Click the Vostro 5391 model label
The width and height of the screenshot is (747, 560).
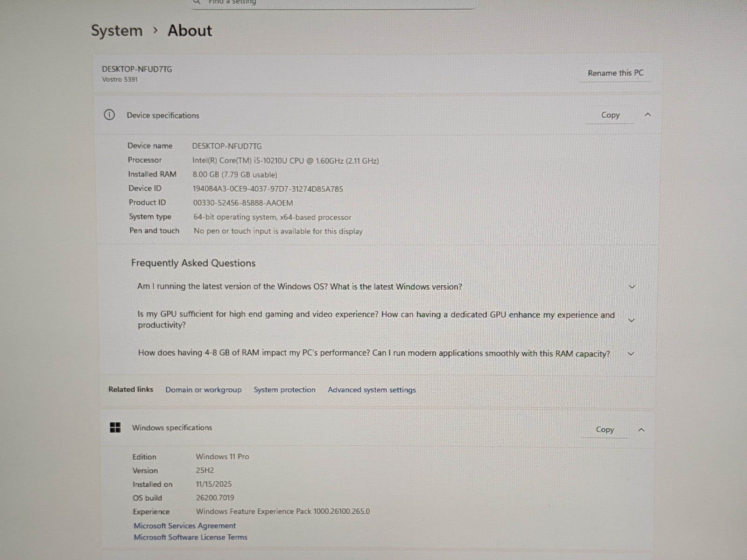[x=120, y=79]
